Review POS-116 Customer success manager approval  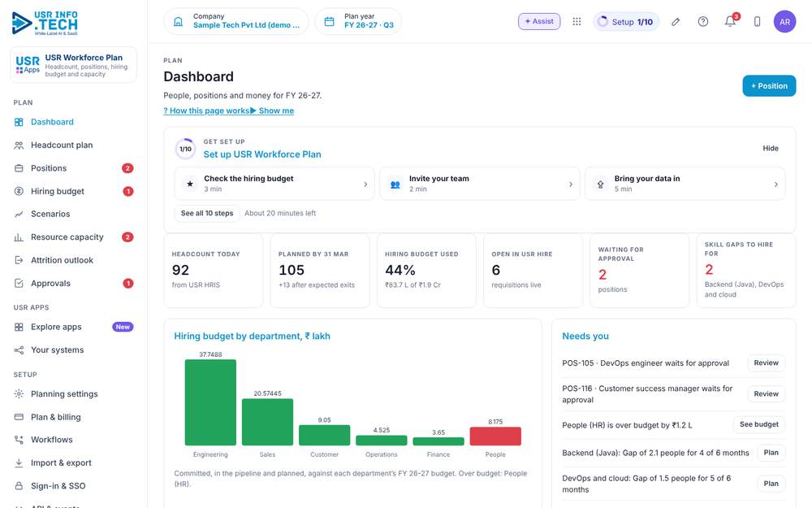[766, 394]
